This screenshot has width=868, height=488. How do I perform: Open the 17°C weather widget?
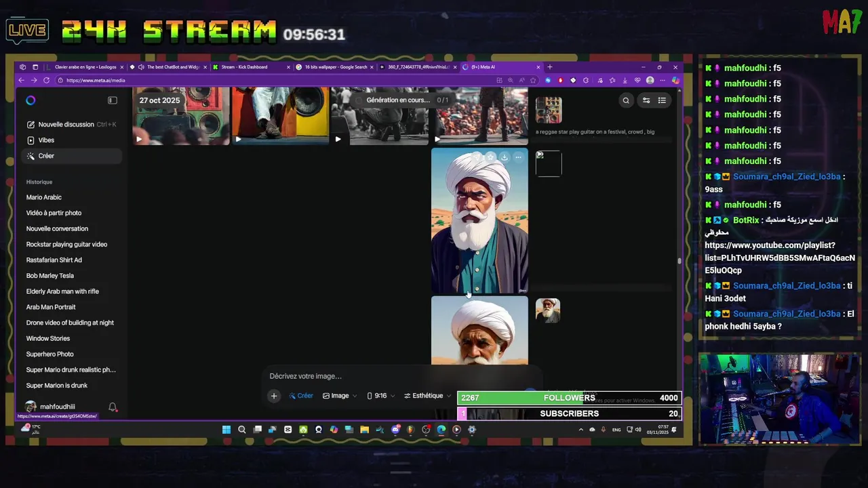point(31,429)
